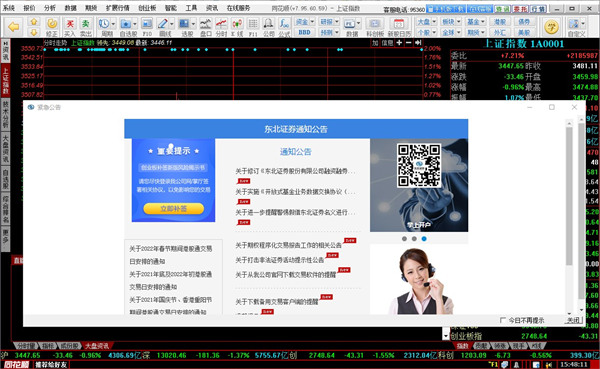Click the plus zoom icon above chart
The image size is (600, 369).
(399, 42)
